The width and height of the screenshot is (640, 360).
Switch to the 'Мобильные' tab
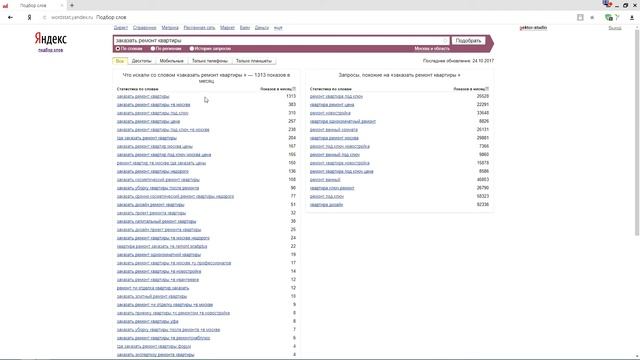pos(171,61)
